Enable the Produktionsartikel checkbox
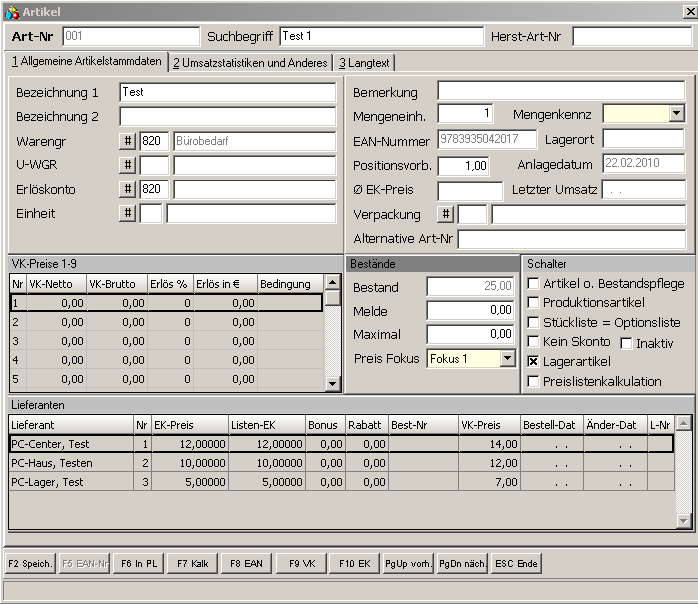 (x=534, y=303)
